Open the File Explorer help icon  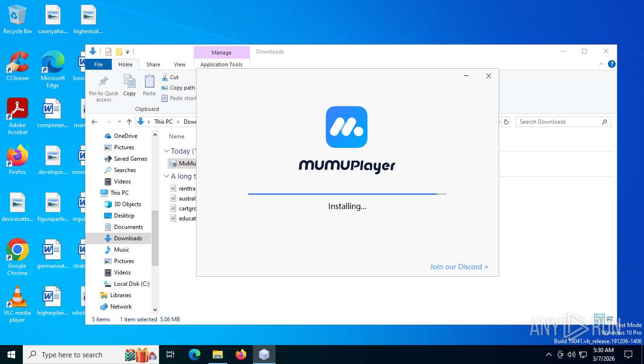(x=612, y=64)
